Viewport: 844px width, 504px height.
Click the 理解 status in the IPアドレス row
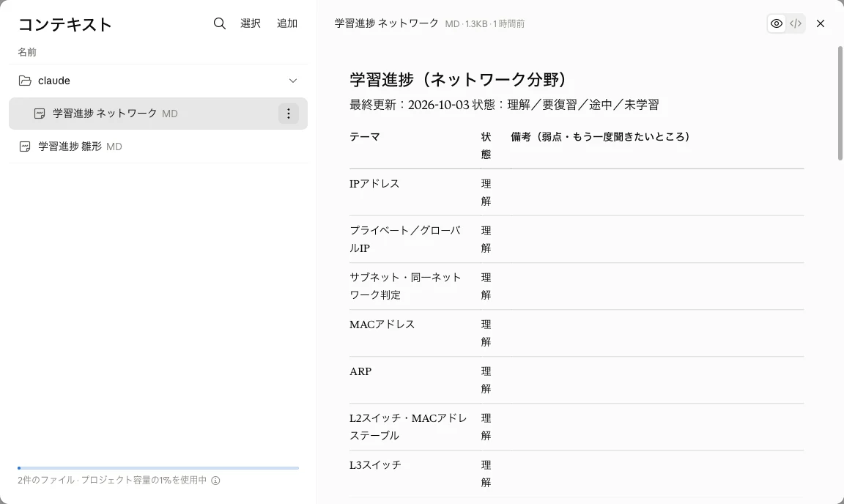click(486, 192)
